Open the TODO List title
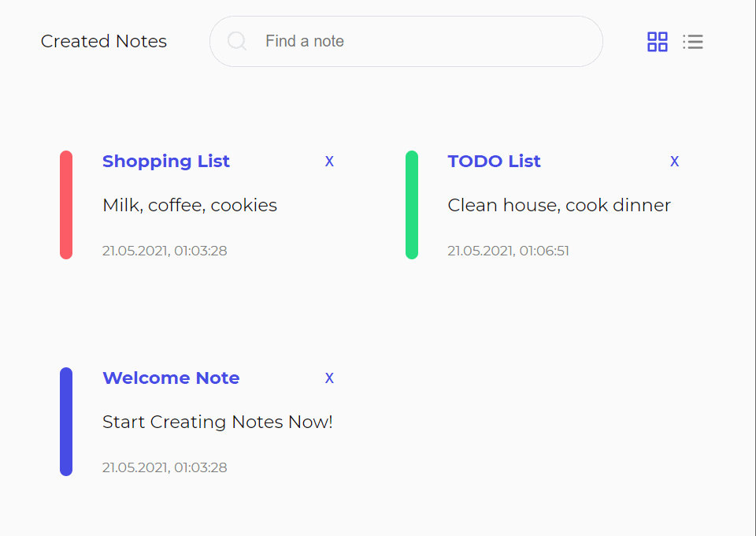The width and height of the screenshot is (756, 536). (494, 162)
